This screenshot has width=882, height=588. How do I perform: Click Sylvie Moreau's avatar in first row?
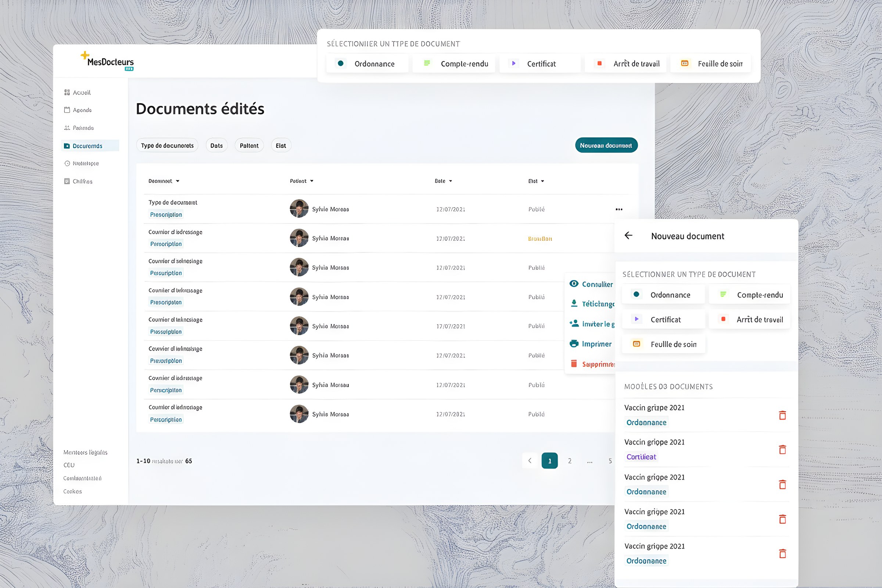coord(299,208)
